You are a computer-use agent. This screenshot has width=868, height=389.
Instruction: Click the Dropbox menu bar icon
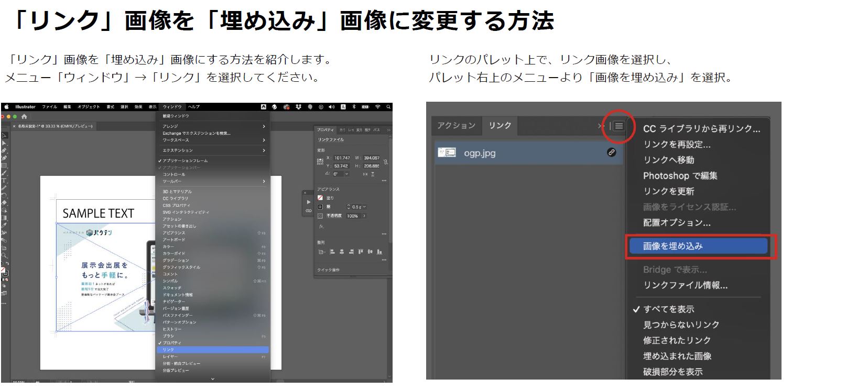coord(299,106)
